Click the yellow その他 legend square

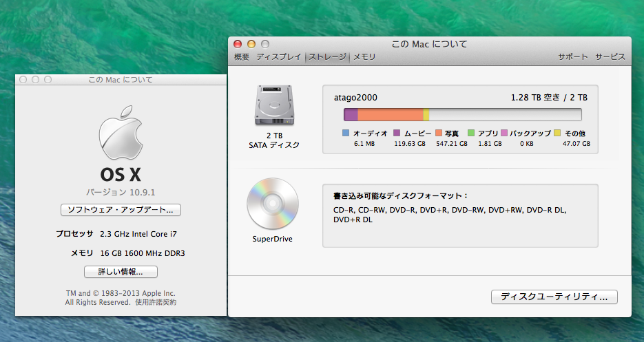click(x=559, y=133)
